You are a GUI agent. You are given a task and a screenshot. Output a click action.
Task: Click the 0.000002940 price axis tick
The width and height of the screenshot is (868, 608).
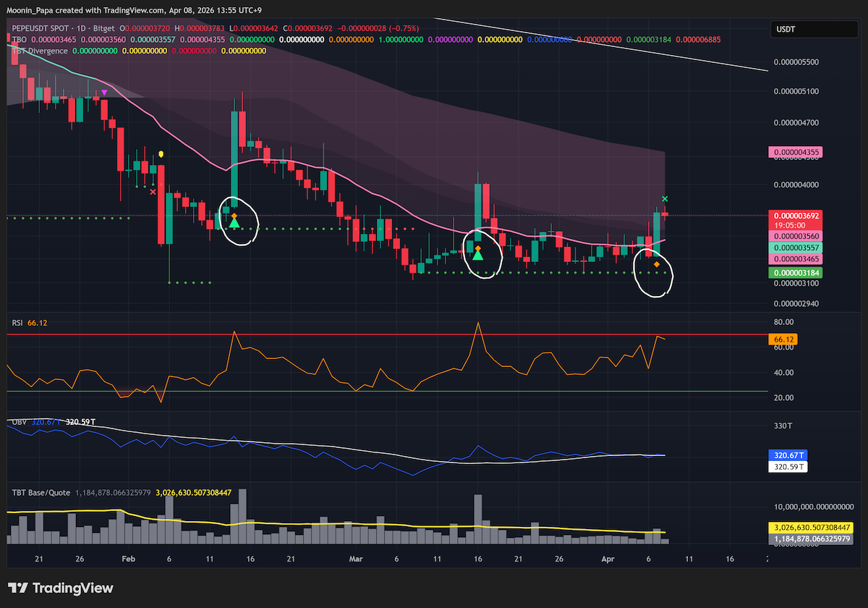pos(796,304)
